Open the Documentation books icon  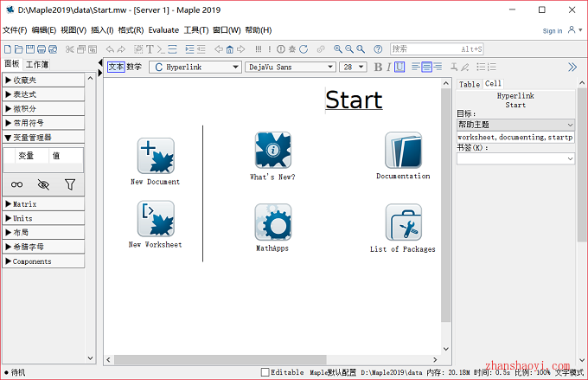coord(404,150)
